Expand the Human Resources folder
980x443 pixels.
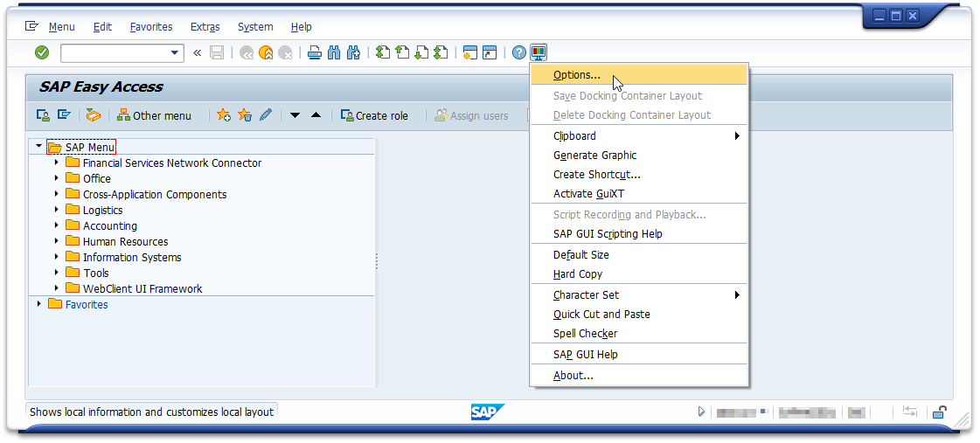(x=56, y=241)
